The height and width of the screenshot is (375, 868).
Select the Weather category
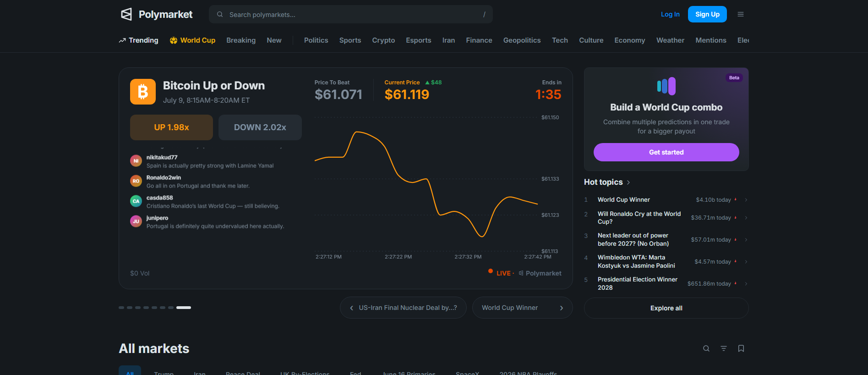(x=670, y=40)
